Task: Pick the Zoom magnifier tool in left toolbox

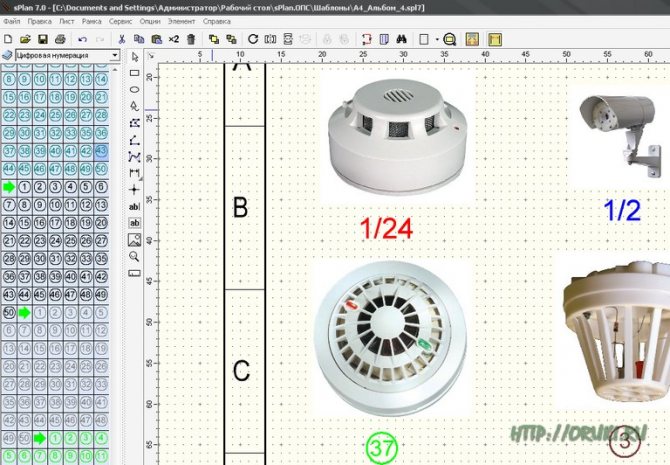Action: [134, 256]
